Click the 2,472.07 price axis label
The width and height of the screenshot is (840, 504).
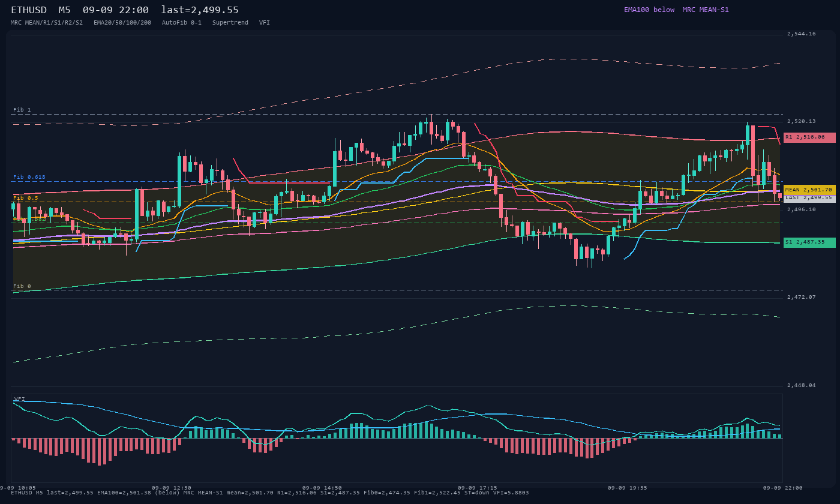point(802,298)
